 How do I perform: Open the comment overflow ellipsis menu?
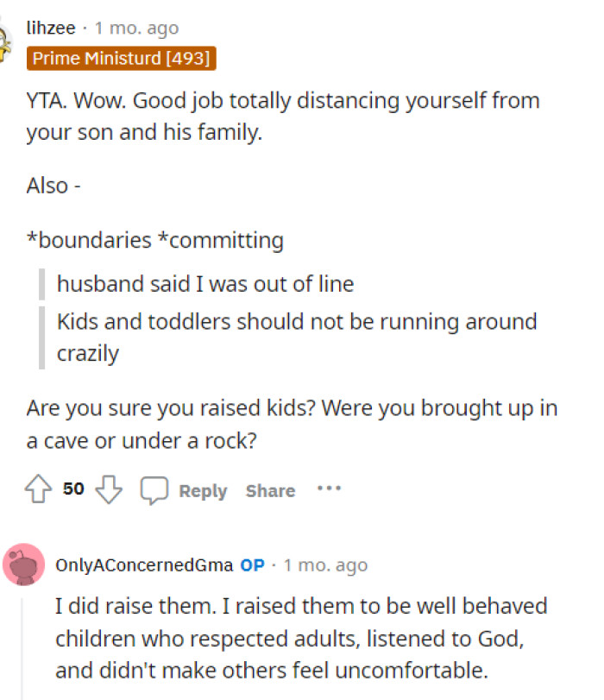(330, 489)
